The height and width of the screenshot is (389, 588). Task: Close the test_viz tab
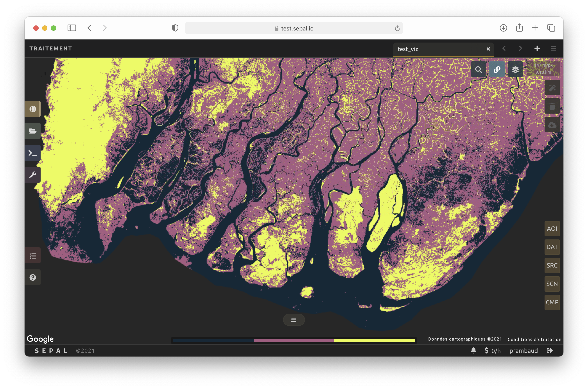(488, 49)
